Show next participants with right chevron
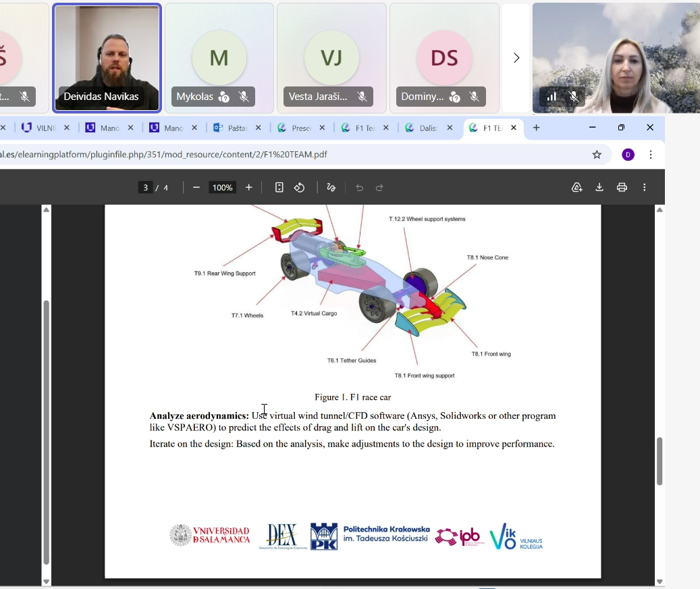Image resolution: width=700 pixels, height=589 pixels. (516, 58)
